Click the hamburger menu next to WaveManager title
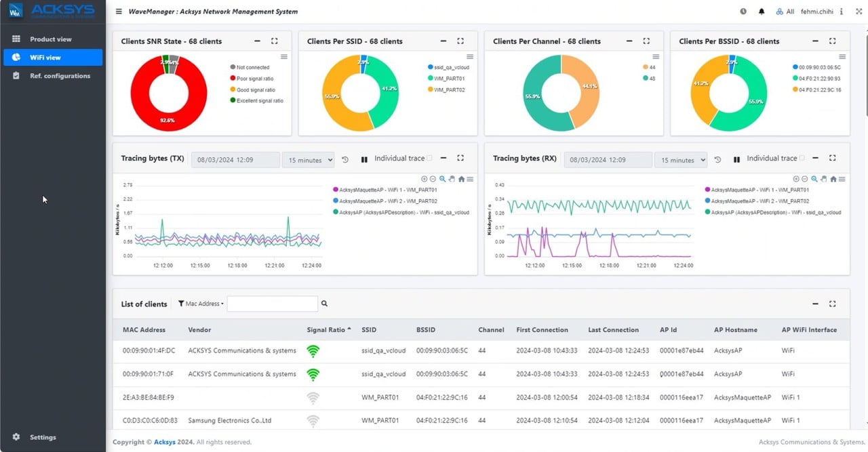Image resolution: width=868 pixels, height=452 pixels. 119,12
